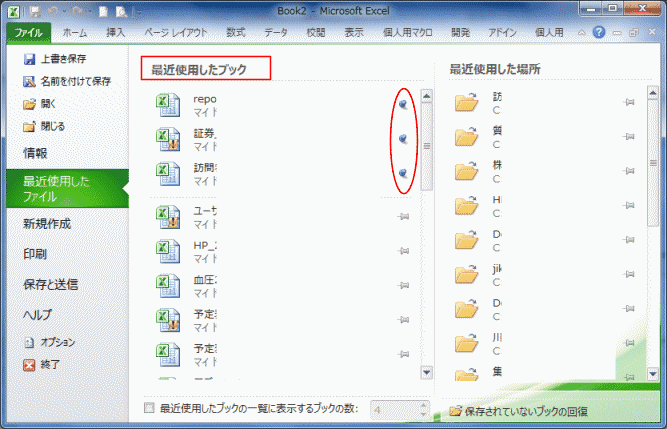Click the recent books list scroll-up arrow
The image size is (667, 429).
tap(426, 96)
